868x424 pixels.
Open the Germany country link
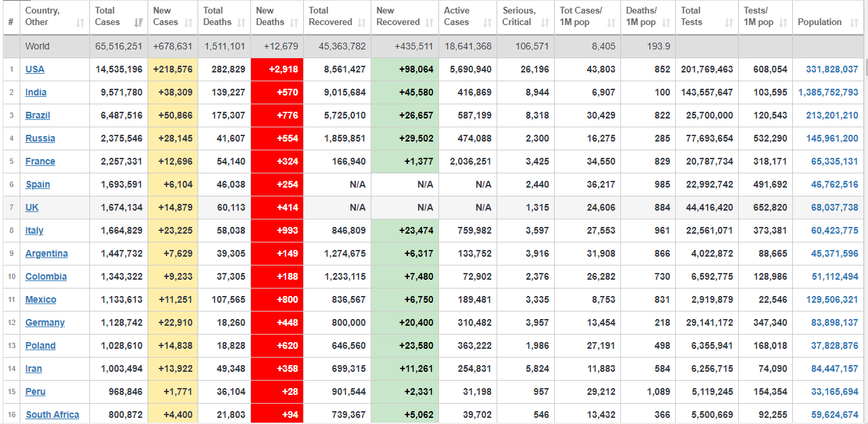tap(45, 322)
